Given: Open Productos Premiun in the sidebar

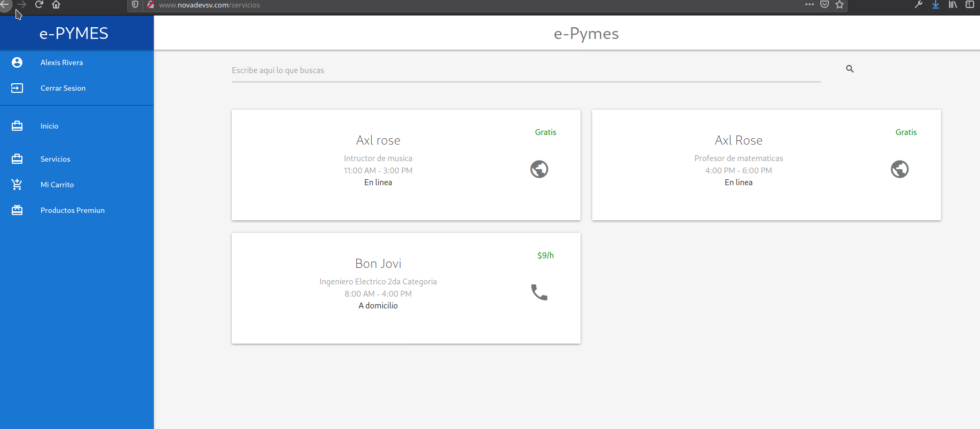Looking at the screenshot, I should [77, 210].
